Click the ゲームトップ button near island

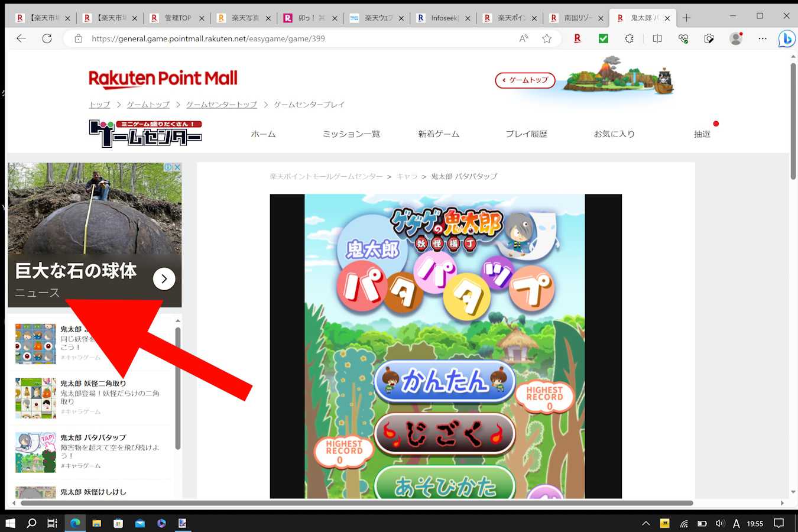525,80
